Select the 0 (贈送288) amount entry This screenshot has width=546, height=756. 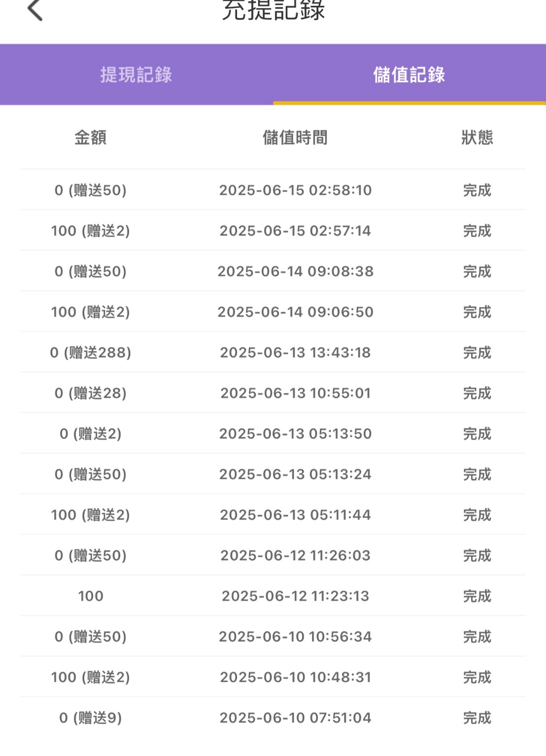(91, 353)
